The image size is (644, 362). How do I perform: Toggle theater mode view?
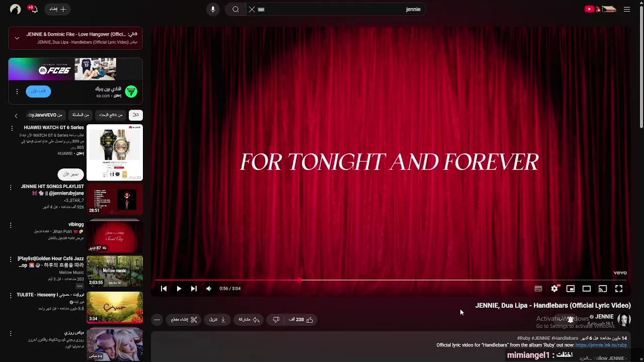(x=587, y=289)
